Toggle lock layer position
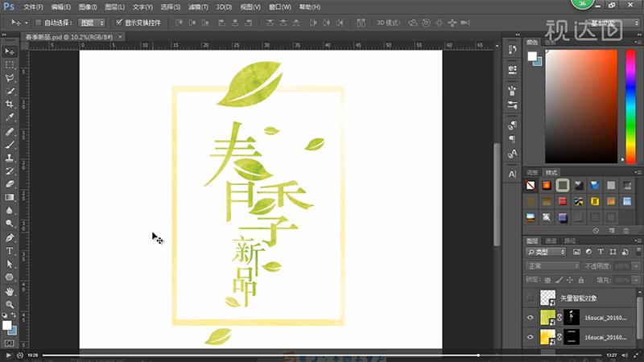Viewport: 644px width, 362px height. tap(570, 280)
